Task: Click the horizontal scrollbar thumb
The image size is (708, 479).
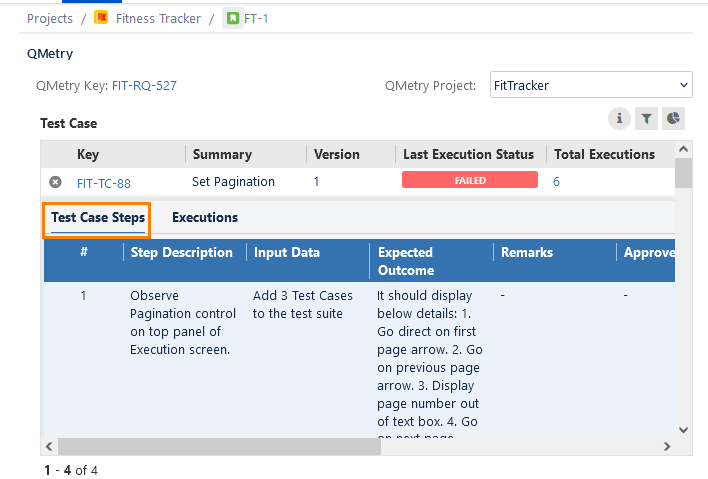Action: pos(219,446)
